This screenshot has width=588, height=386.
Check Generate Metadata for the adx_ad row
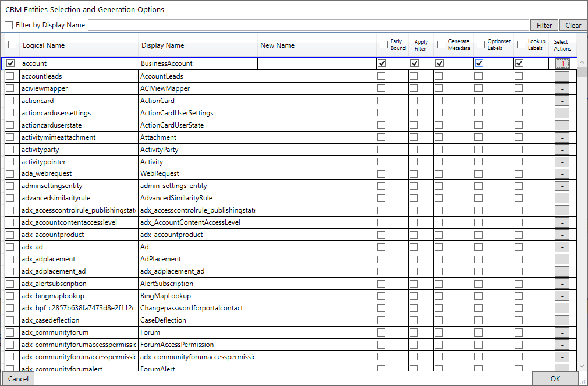[x=439, y=247]
